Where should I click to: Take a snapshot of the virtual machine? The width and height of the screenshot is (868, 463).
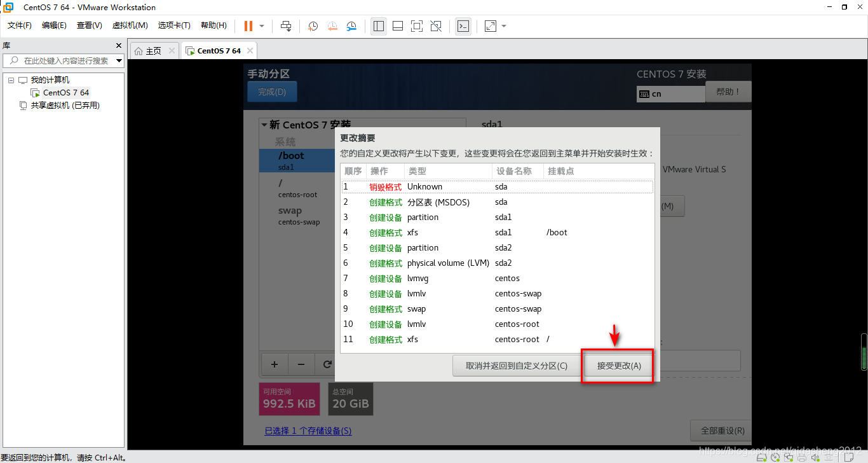[313, 26]
